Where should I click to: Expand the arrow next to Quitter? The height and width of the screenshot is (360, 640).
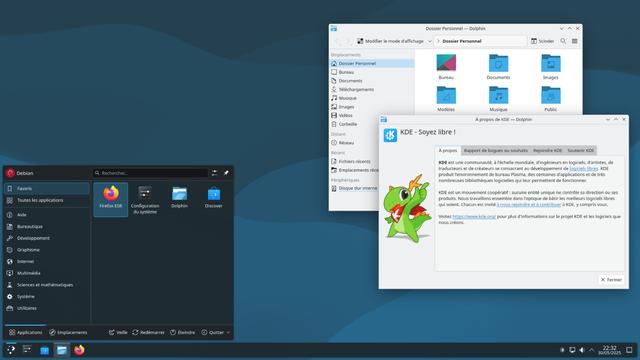228,332
